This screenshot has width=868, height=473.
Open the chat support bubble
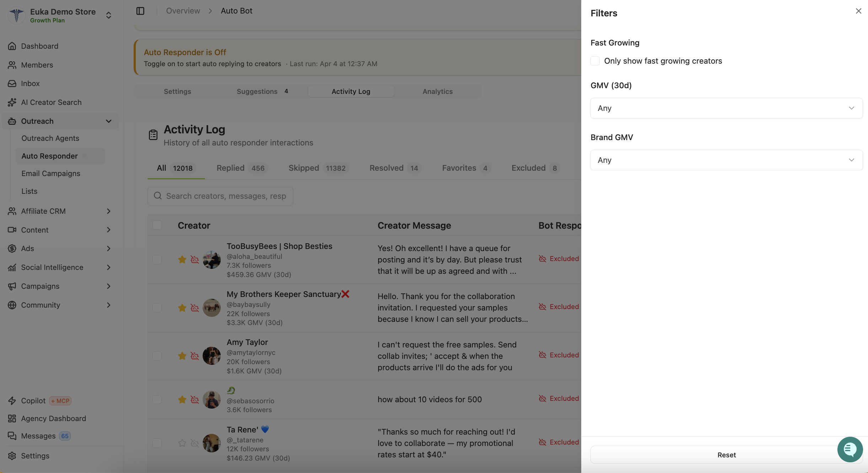850,450
